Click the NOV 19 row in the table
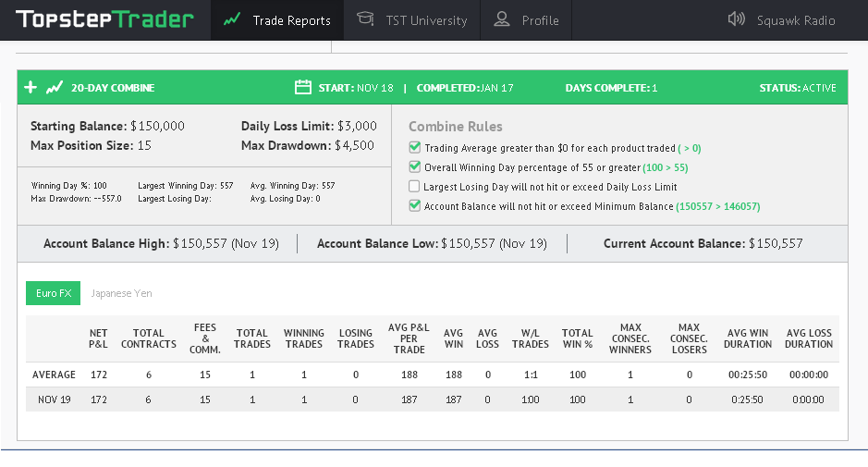Viewport: 868px width, 467px height. click(433, 399)
